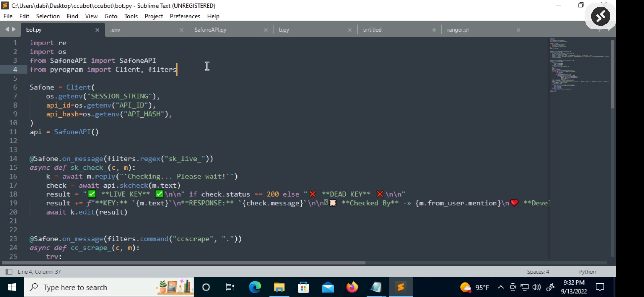The image size is (644, 297).
Task: Open Microsoft Store from taskbar
Action: coord(303,287)
